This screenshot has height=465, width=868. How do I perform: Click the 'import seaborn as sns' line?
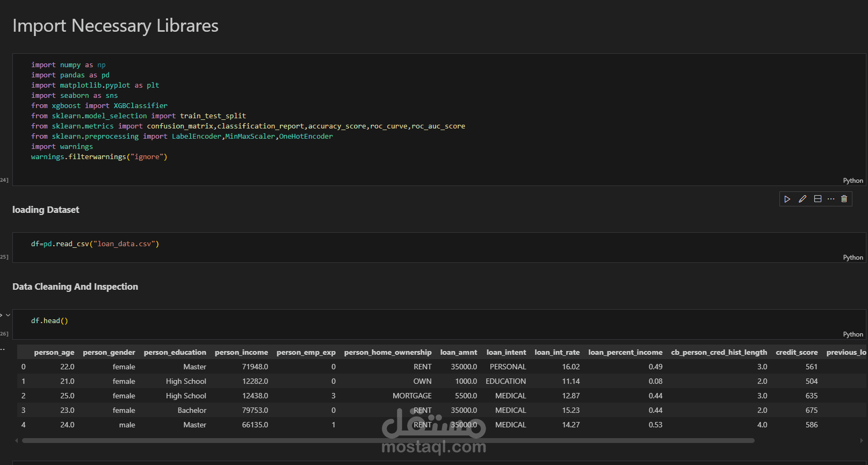pos(74,96)
